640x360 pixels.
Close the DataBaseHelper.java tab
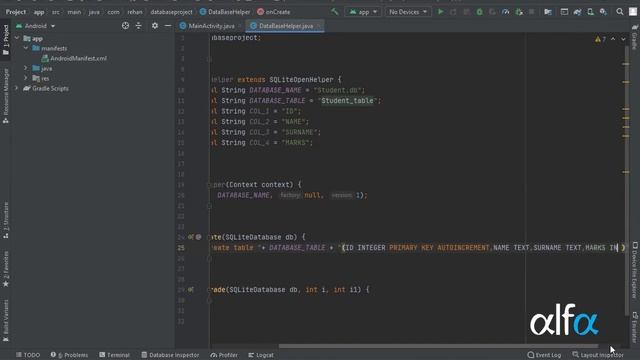click(x=319, y=26)
